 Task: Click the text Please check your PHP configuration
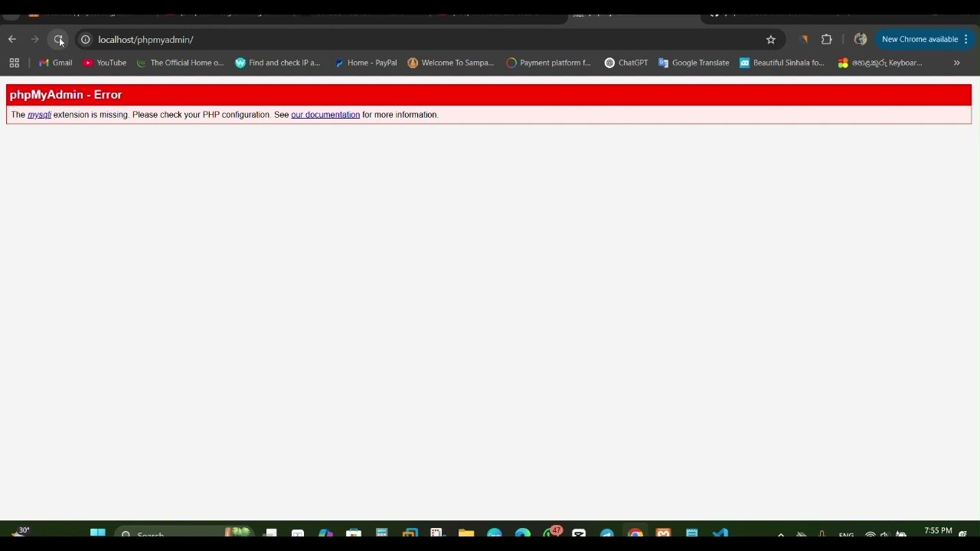click(201, 115)
